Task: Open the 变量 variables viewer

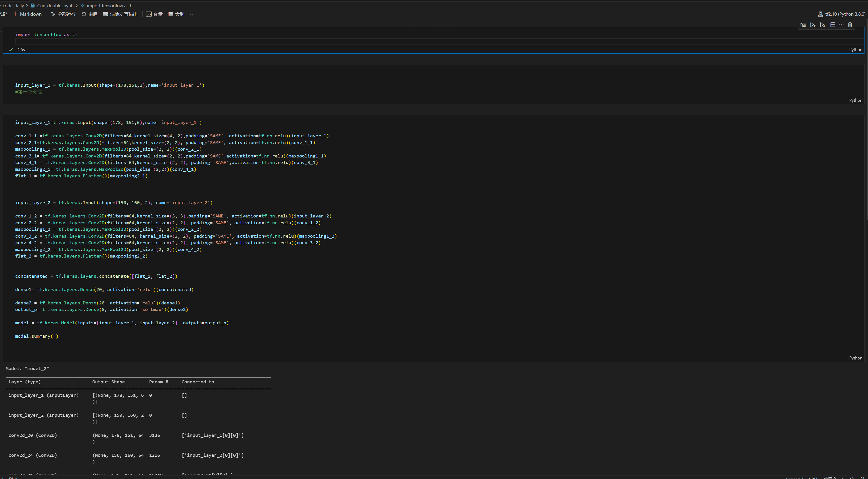Action: (154, 14)
